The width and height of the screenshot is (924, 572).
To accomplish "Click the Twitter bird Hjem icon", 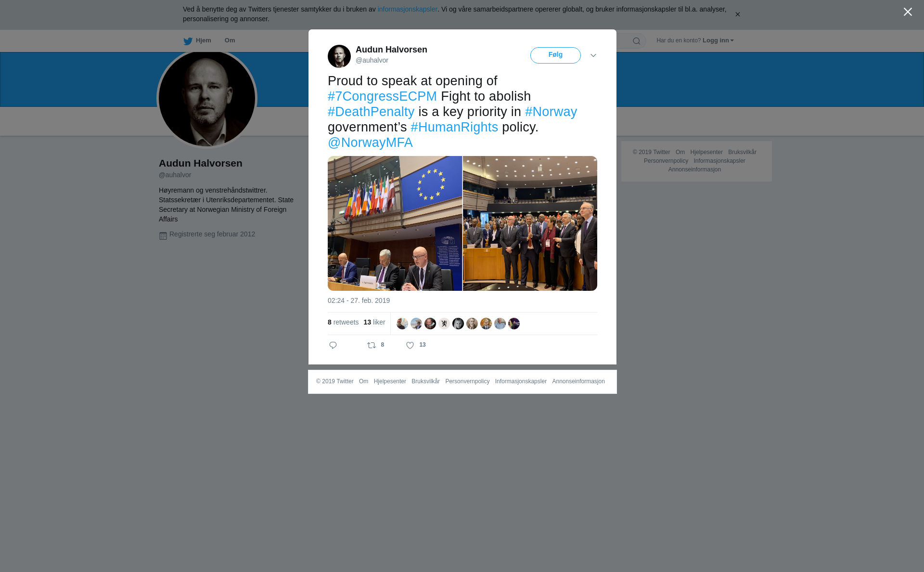I will click(188, 41).
